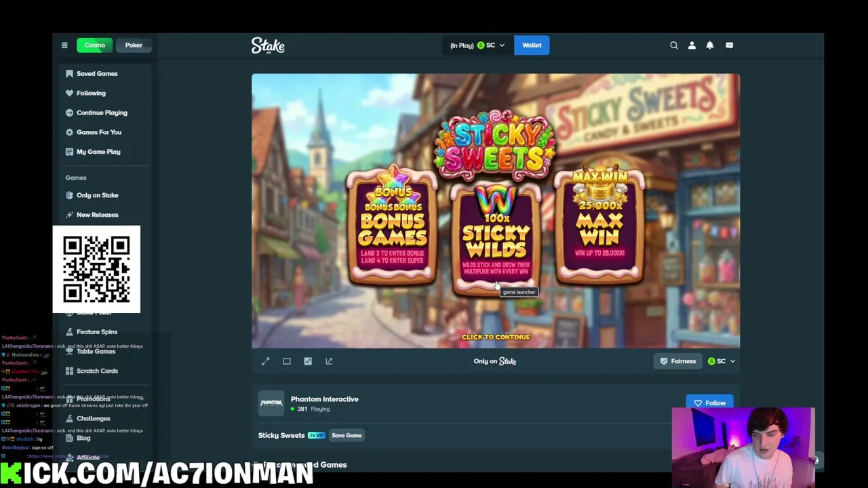
Task: Pop out the game window icon
Action: click(329, 361)
